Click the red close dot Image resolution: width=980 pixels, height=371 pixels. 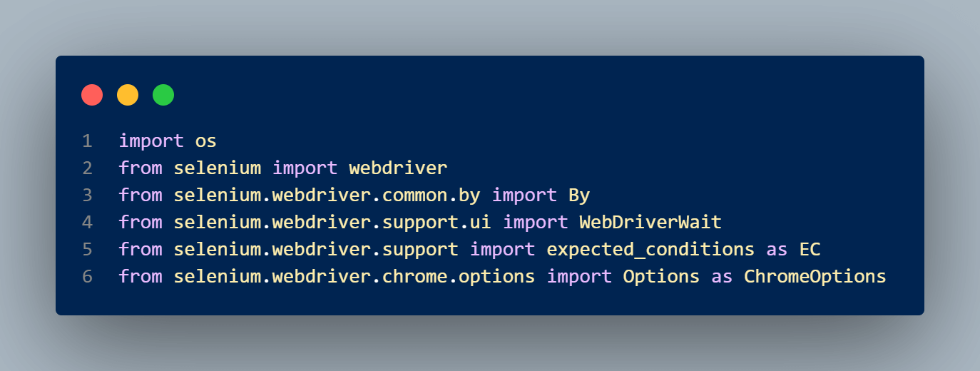92,95
